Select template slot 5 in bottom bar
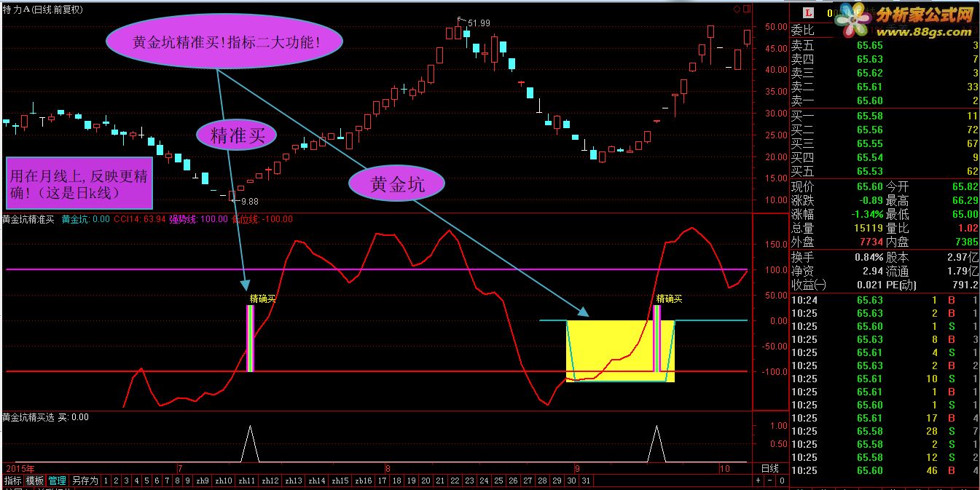 tap(146, 481)
